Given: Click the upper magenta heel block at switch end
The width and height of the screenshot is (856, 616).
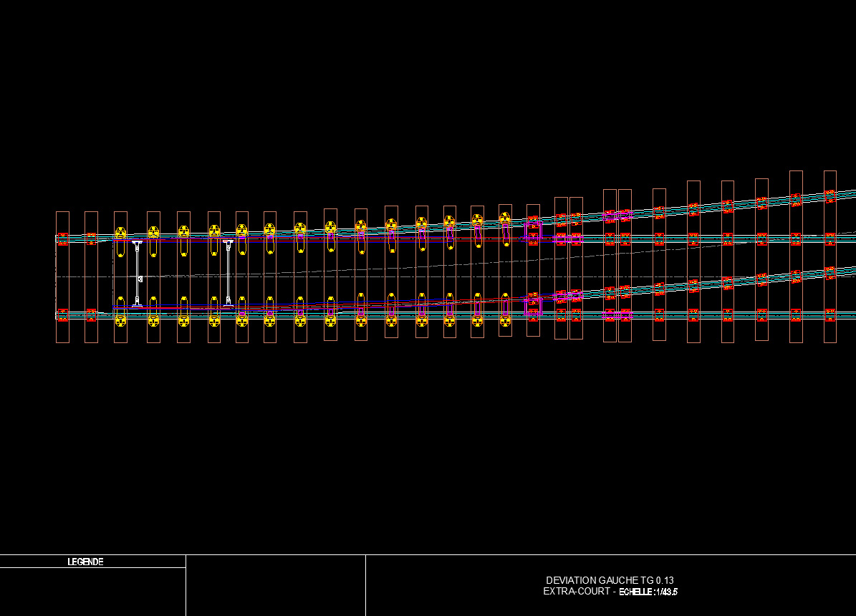Looking at the screenshot, I should click(x=533, y=230).
